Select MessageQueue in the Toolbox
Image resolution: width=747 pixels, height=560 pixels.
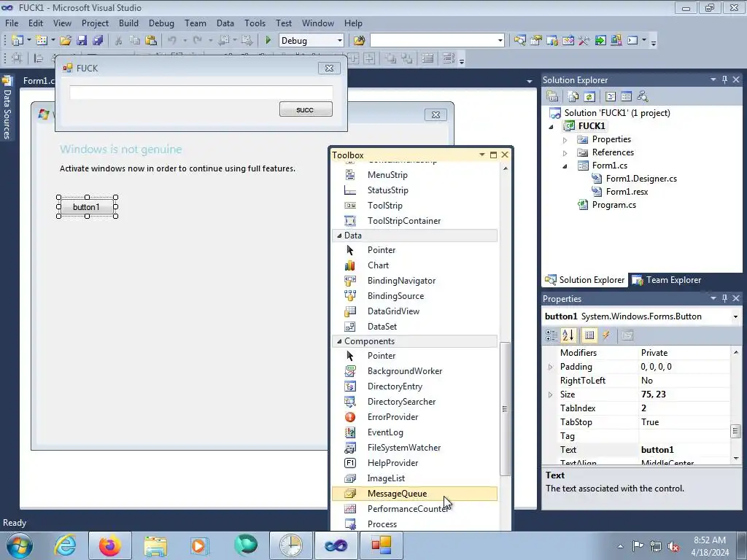pyautogui.click(x=414, y=494)
